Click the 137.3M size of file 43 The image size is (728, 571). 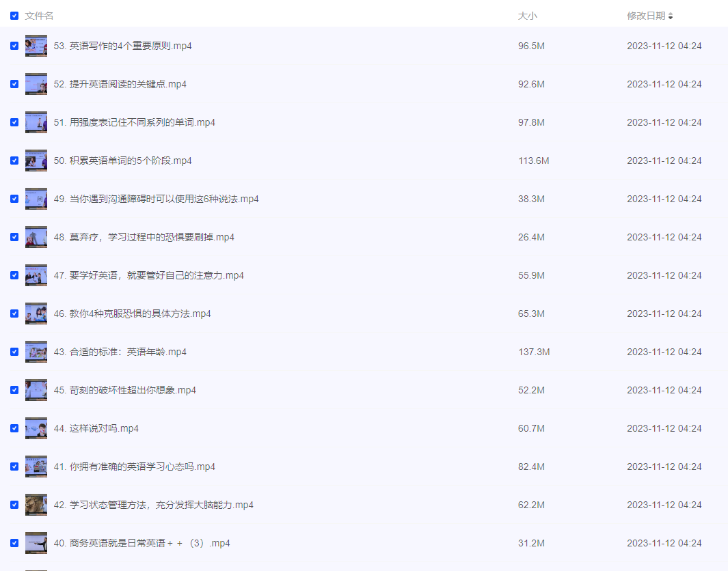pyautogui.click(x=534, y=352)
